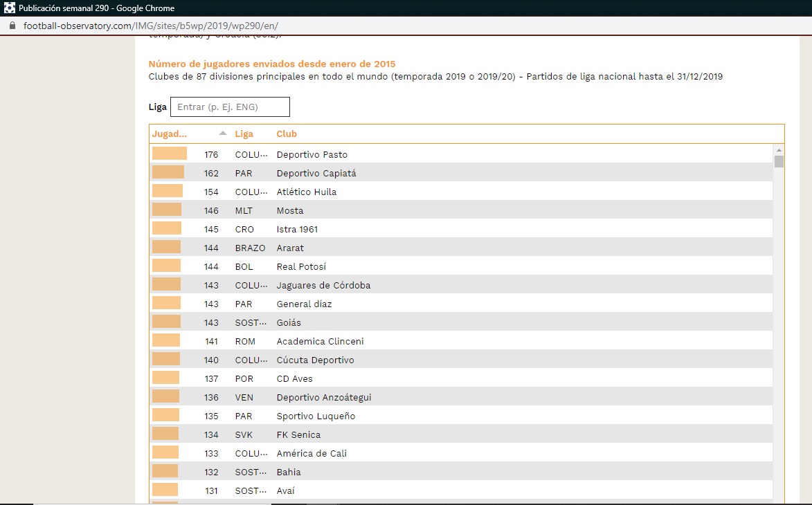Click the "BRAZO" league code
This screenshot has height=505, width=812.
[250, 248]
